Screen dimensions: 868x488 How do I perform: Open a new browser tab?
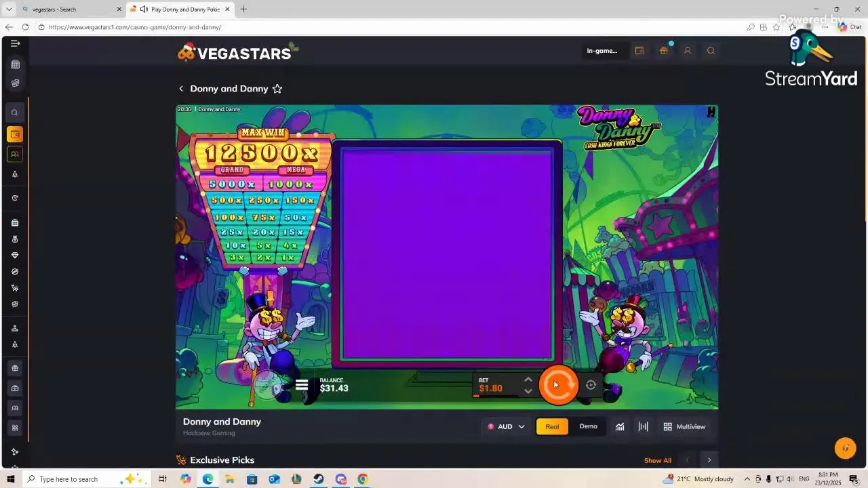pyautogui.click(x=243, y=9)
